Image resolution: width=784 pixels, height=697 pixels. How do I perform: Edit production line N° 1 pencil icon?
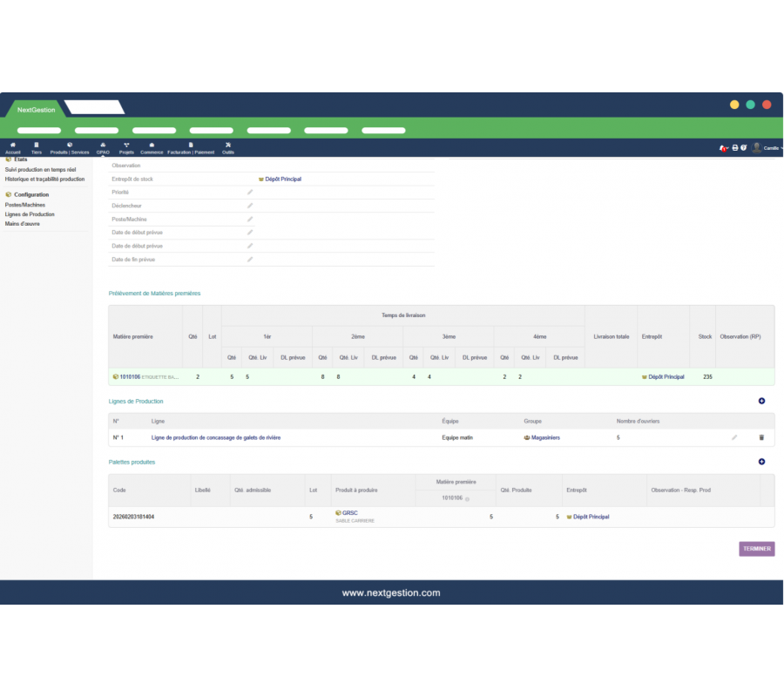[x=734, y=437]
